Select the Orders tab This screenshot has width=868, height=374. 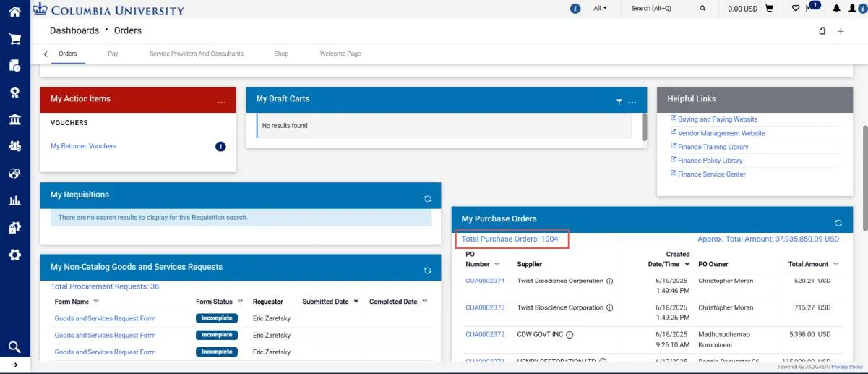68,54
